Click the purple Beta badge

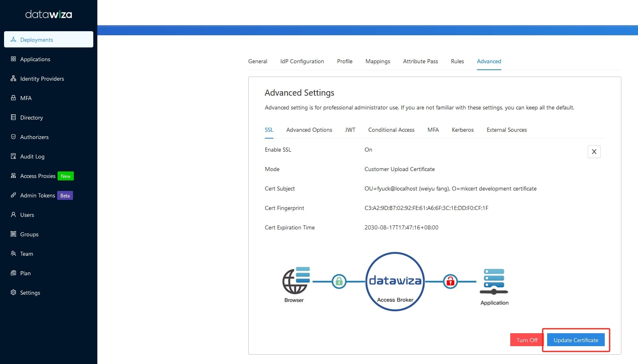65,195
